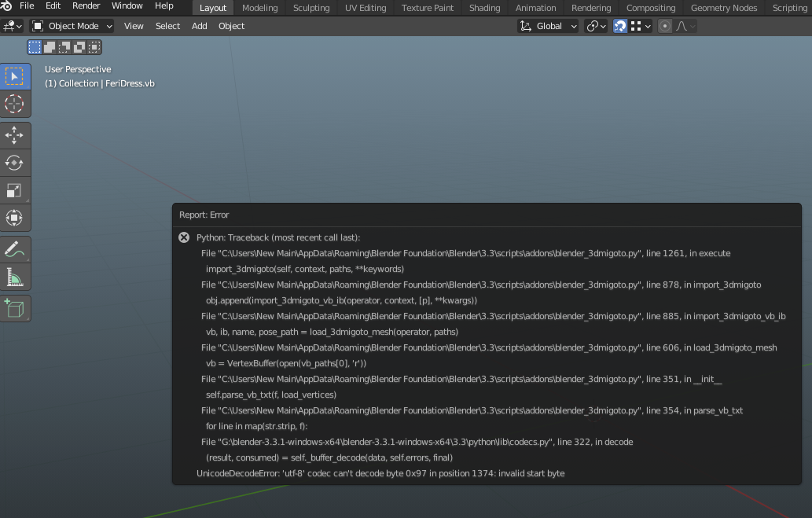
Task: Select the Annotate pencil tool
Action: tap(15, 250)
